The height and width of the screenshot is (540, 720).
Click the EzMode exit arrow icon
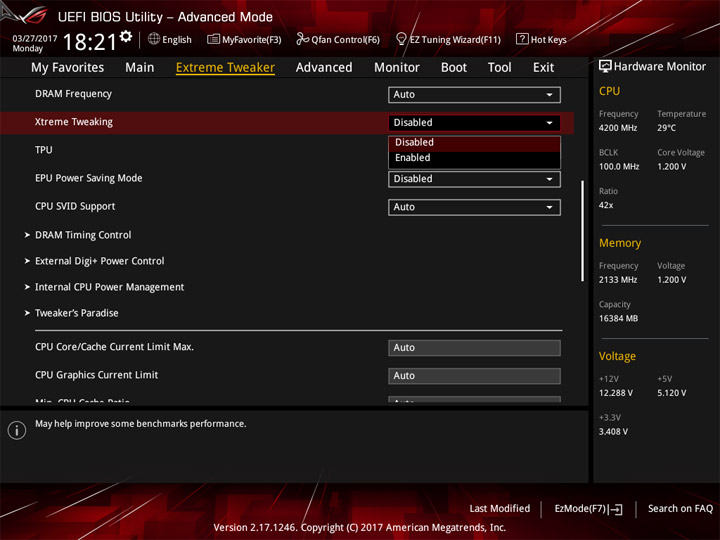point(616,509)
